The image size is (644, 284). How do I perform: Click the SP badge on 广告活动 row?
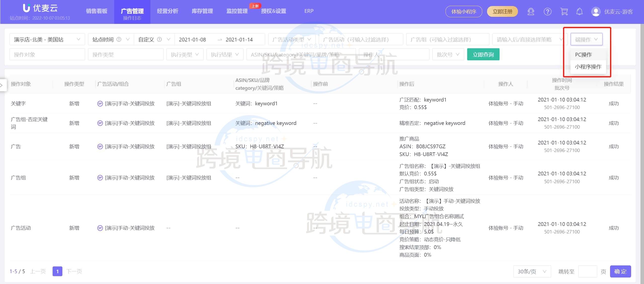pyautogui.click(x=100, y=228)
